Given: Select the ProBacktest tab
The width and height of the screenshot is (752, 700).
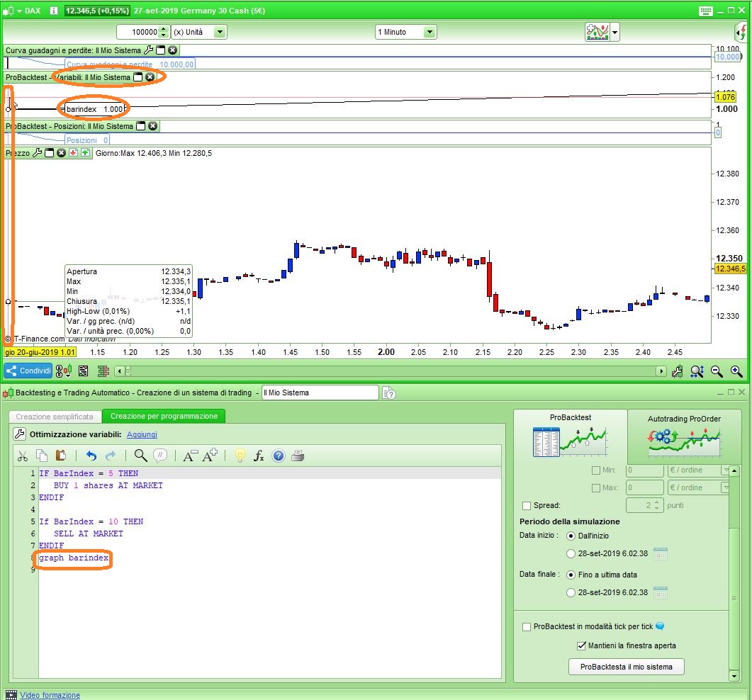Looking at the screenshot, I should (571, 435).
